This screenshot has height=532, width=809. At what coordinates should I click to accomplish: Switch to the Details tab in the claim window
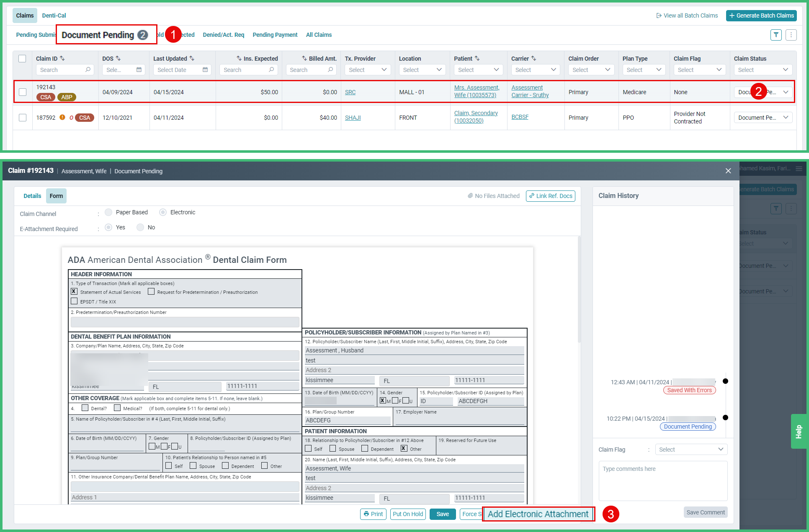click(x=32, y=195)
